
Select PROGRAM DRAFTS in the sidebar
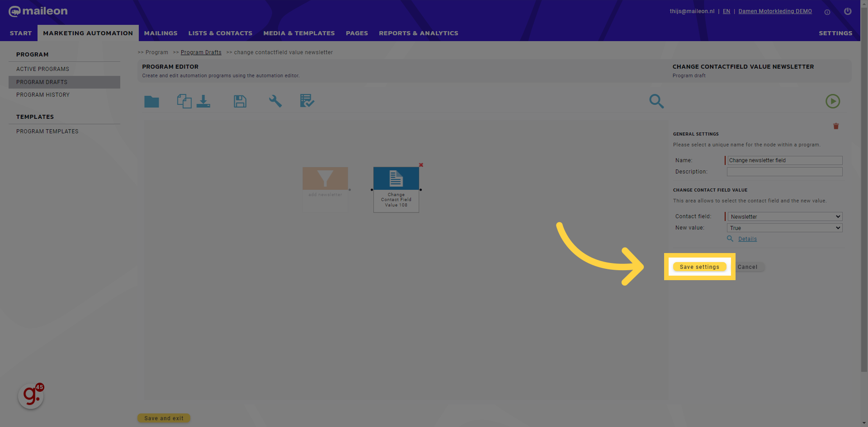65,82
